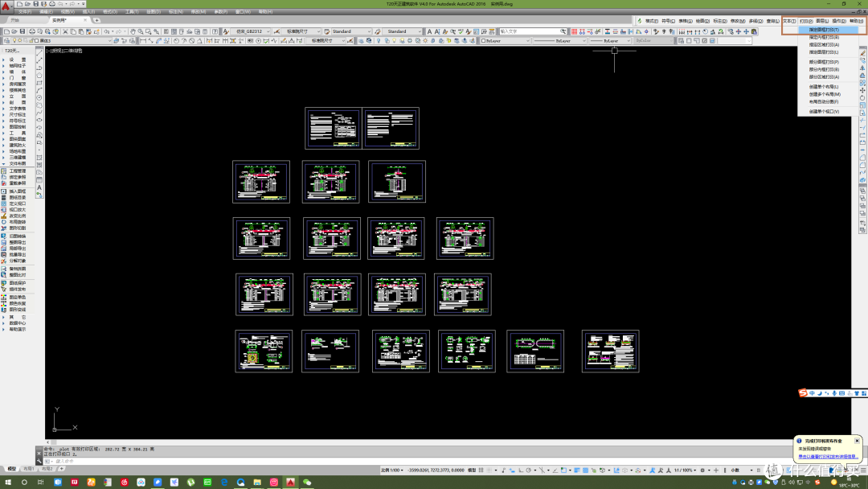Select the Ellipse draw tool
868x489 pixels.
(x=39, y=120)
